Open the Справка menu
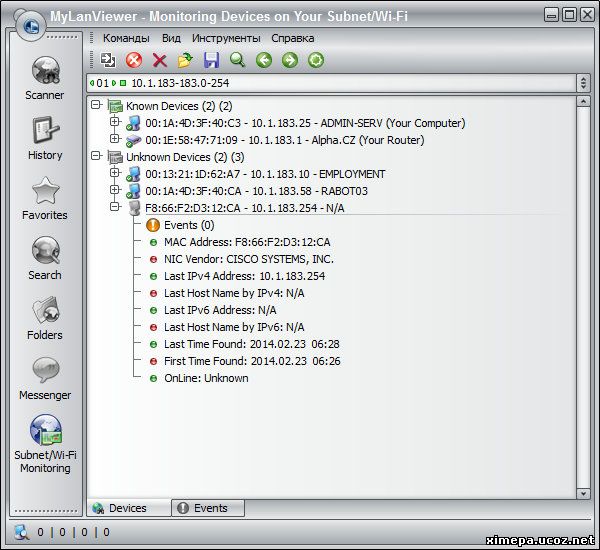 [x=293, y=38]
